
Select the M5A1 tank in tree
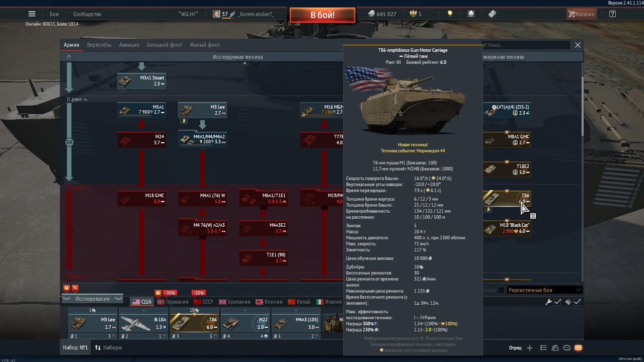coord(141,110)
